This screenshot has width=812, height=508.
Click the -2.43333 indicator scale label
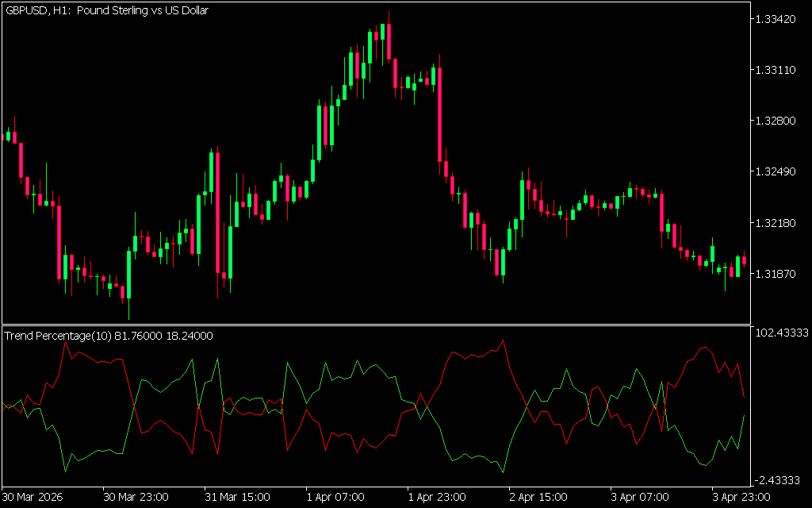[780, 479]
